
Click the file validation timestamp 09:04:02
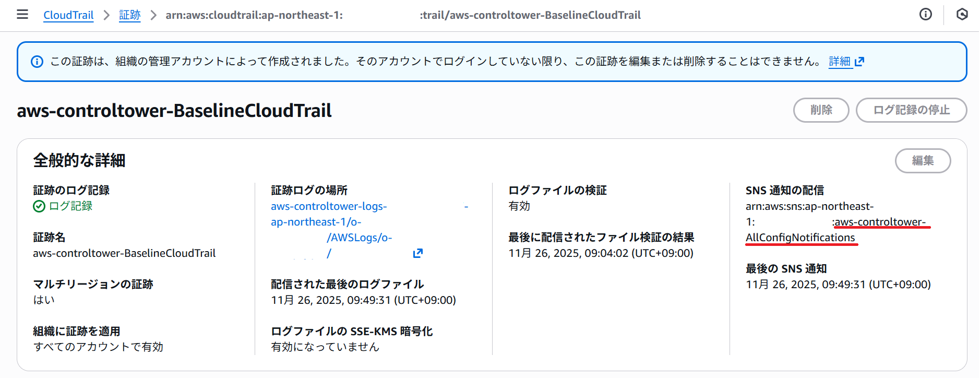(601, 253)
